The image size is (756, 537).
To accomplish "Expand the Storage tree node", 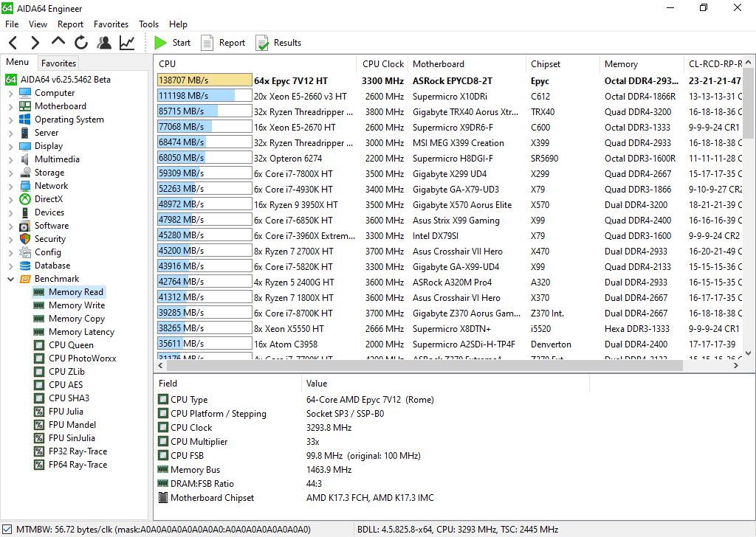I will [10, 173].
